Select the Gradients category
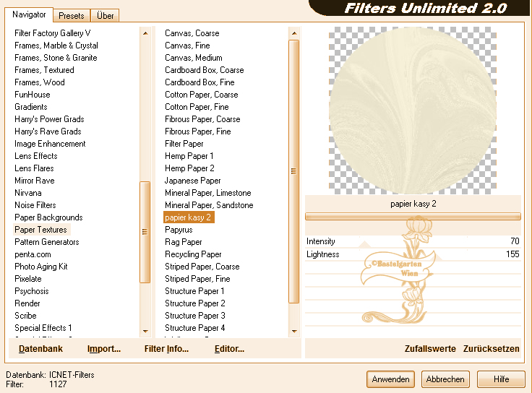This screenshot has height=393, width=532. (x=31, y=107)
